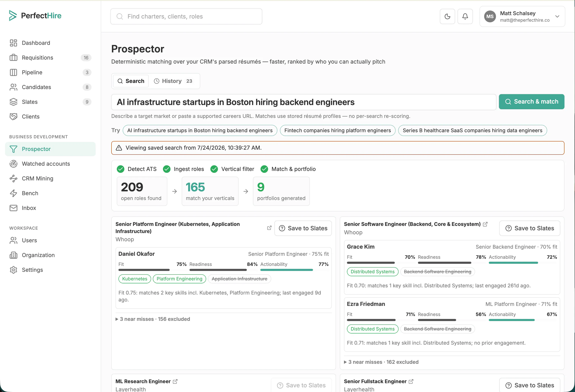
Task: Open notifications bell
Action: (x=465, y=17)
